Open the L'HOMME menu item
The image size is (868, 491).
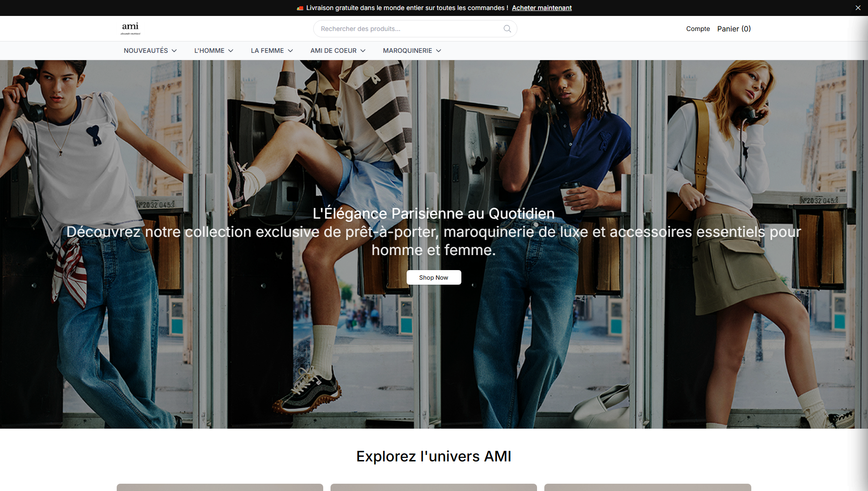point(209,51)
